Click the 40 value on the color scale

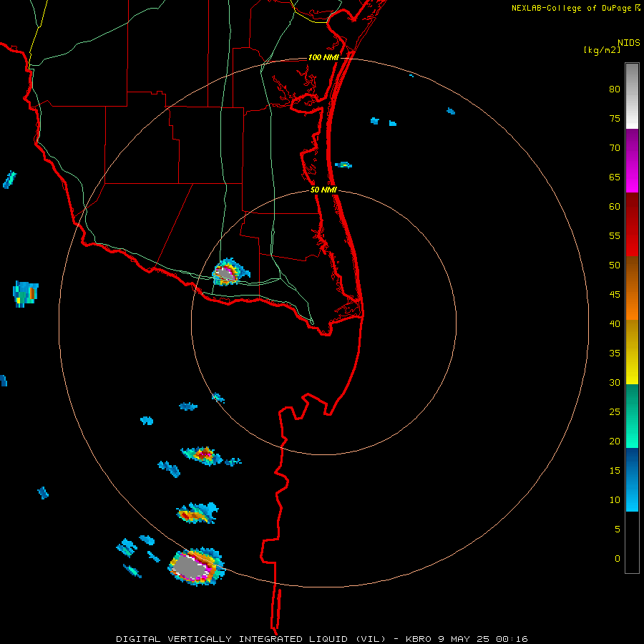615,324
